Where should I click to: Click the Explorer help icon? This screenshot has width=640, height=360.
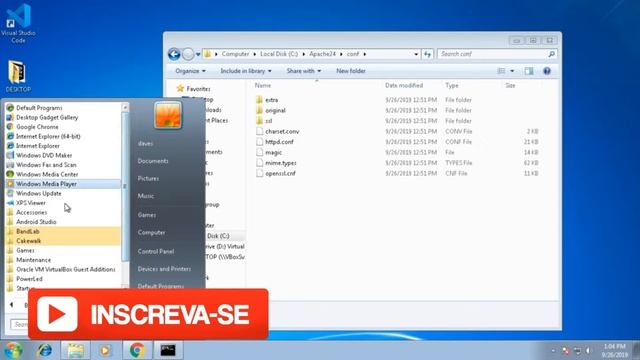[x=547, y=71]
